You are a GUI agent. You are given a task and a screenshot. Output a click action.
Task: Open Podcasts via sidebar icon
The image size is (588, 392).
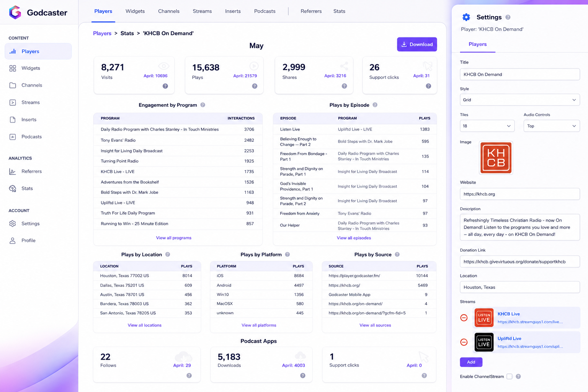13,137
